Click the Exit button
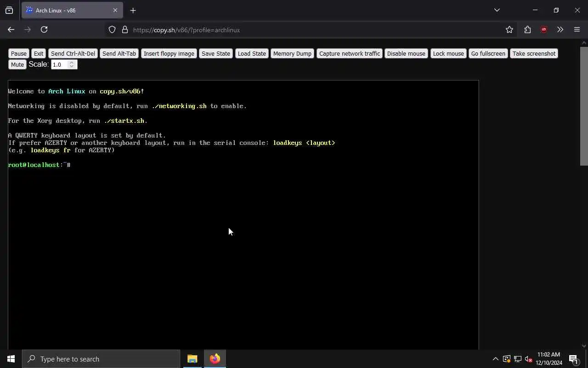588x368 pixels. 39,53
